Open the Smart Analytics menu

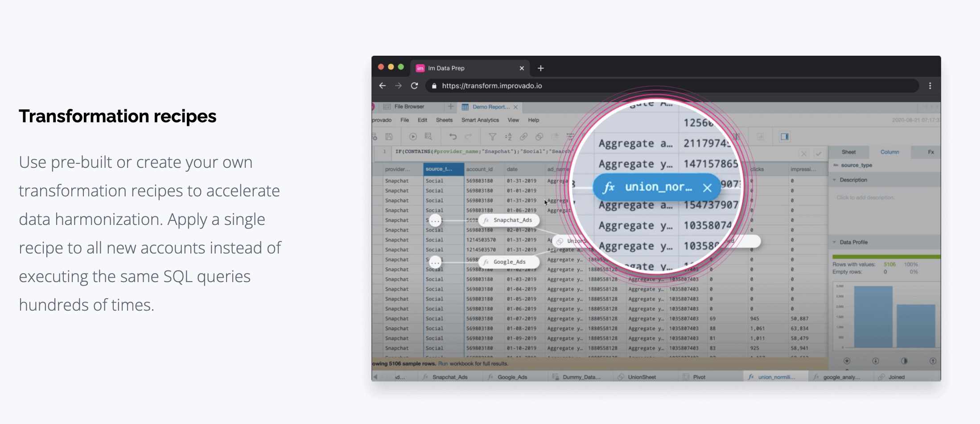(x=480, y=120)
